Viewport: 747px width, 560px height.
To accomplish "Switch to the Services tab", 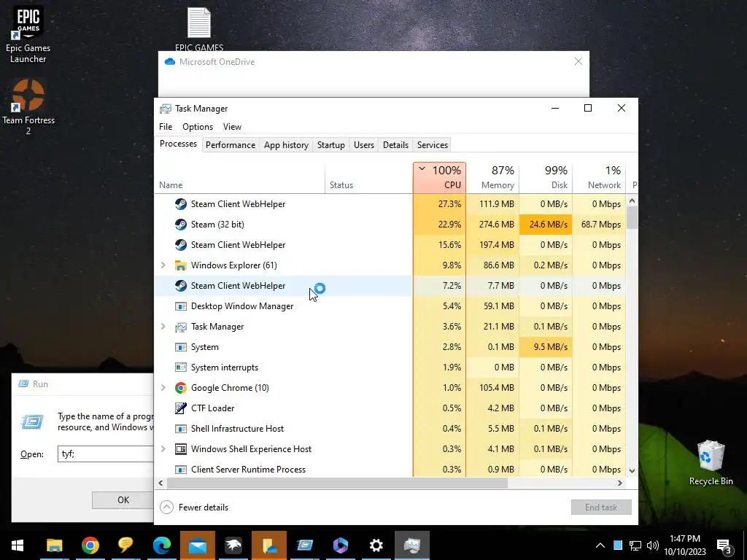I will tap(433, 145).
